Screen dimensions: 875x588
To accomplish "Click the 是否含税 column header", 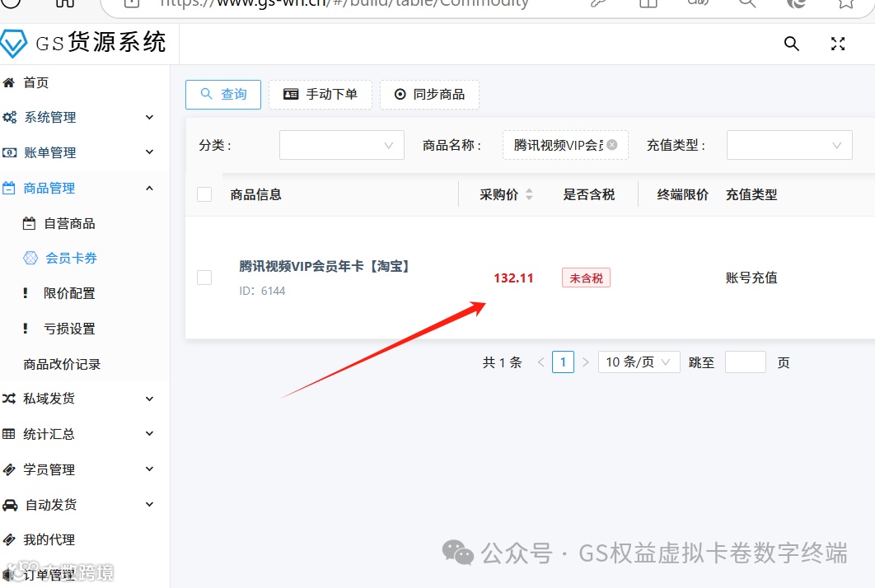I will (589, 194).
